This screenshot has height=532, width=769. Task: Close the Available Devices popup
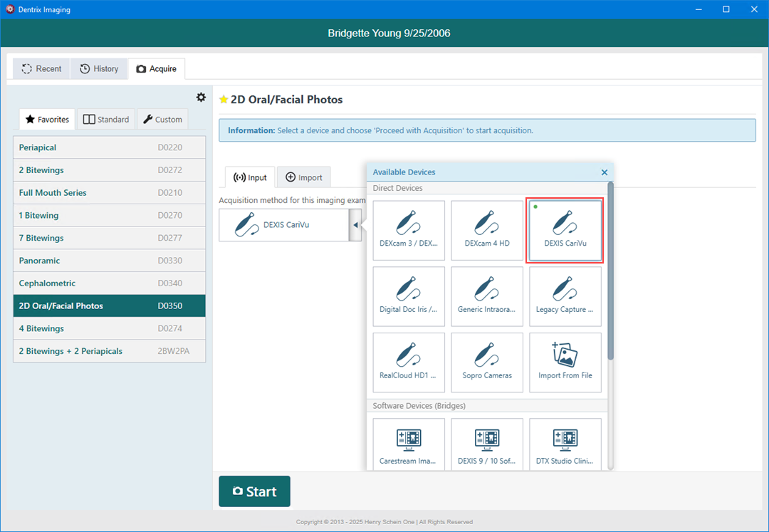605,172
